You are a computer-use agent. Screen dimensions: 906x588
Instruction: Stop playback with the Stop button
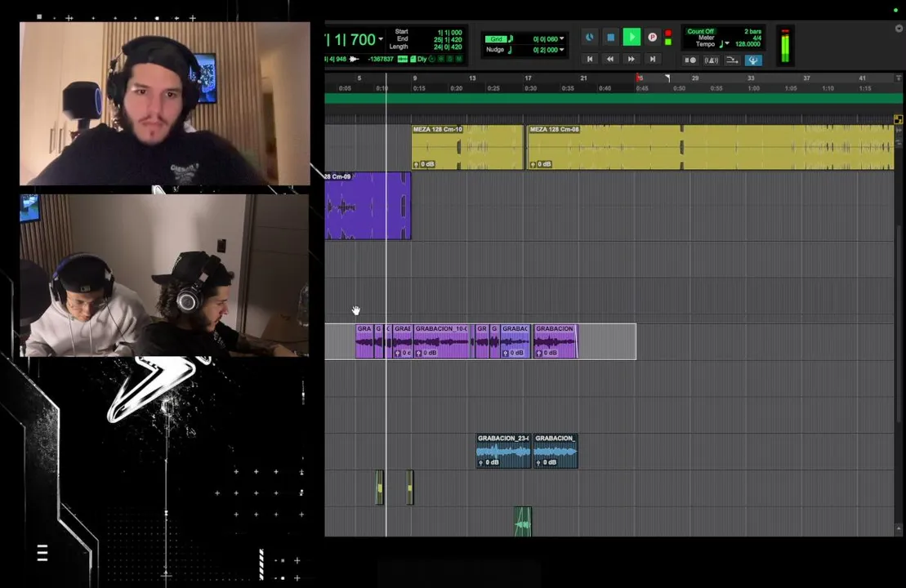pos(611,37)
